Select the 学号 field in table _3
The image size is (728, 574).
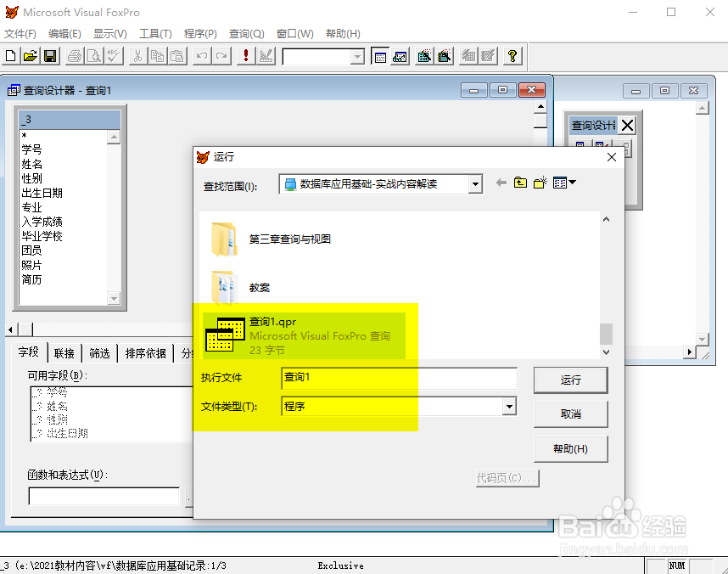coord(31,149)
